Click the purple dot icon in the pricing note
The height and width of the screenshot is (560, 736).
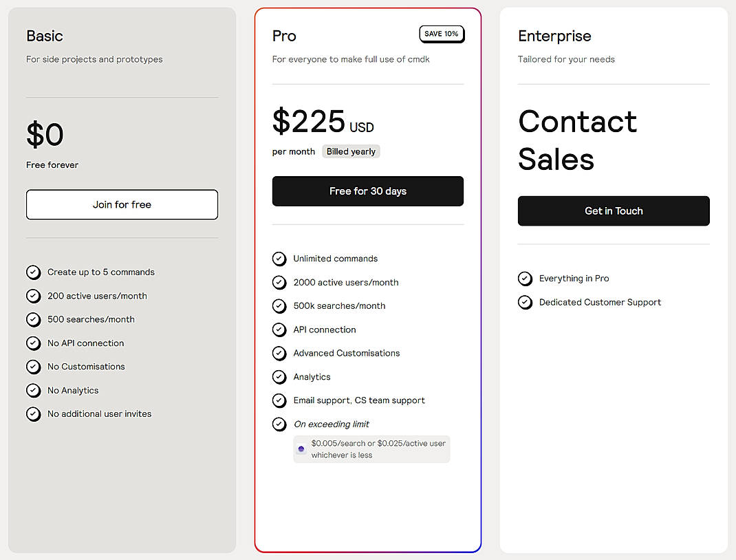tap(301, 449)
